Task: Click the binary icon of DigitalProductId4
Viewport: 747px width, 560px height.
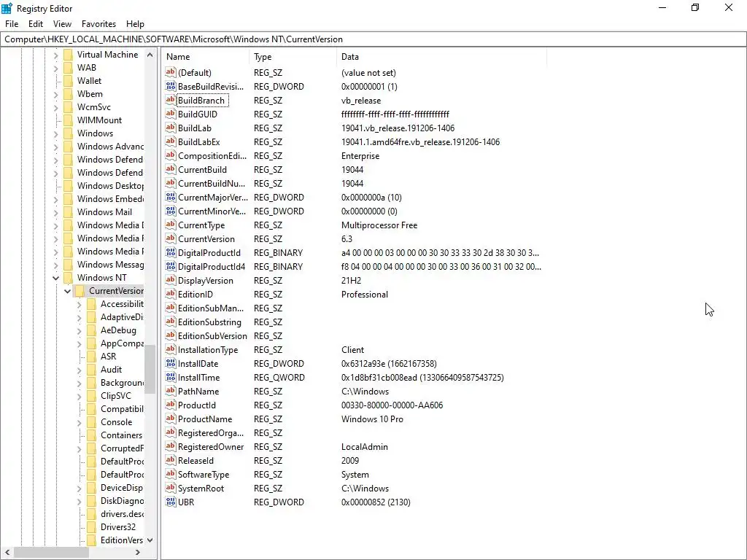Action: (170, 266)
